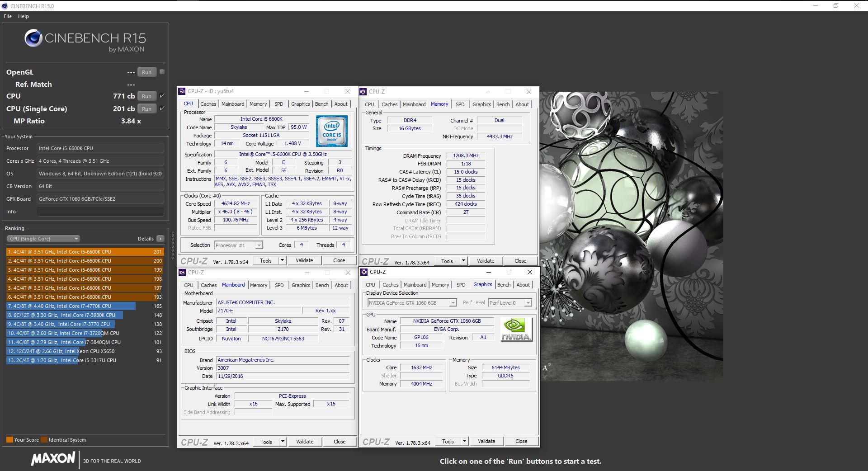868x471 pixels.
Task: Click the brown Identical System legend square
Action: (x=44, y=440)
